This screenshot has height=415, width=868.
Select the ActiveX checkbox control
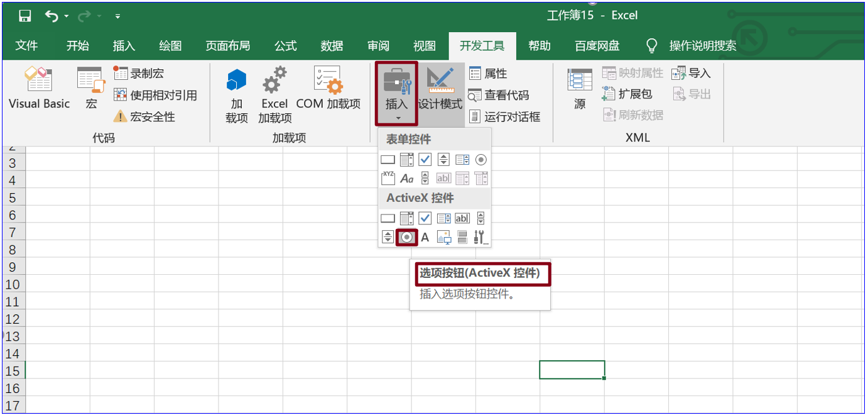425,218
